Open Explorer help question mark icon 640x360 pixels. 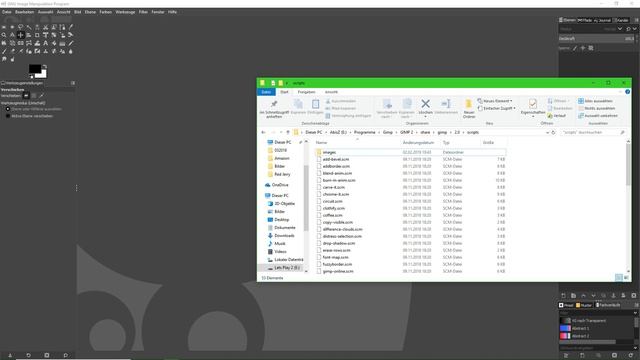click(x=627, y=92)
